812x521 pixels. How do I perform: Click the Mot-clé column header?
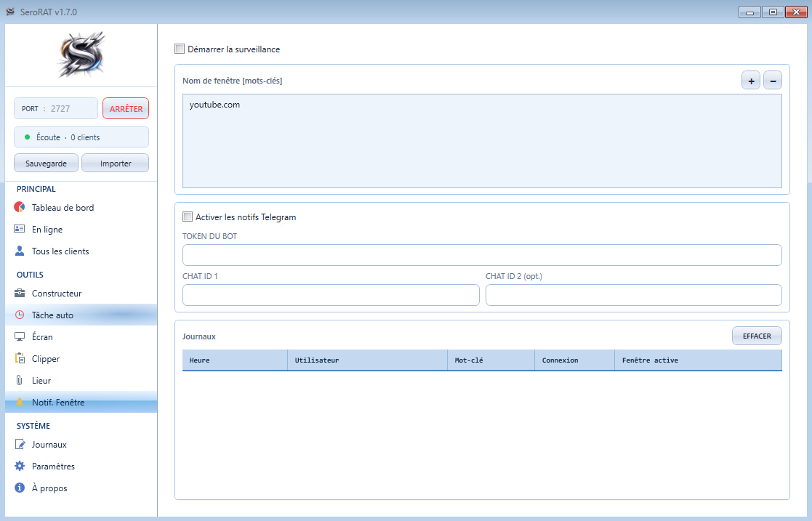[x=491, y=360]
